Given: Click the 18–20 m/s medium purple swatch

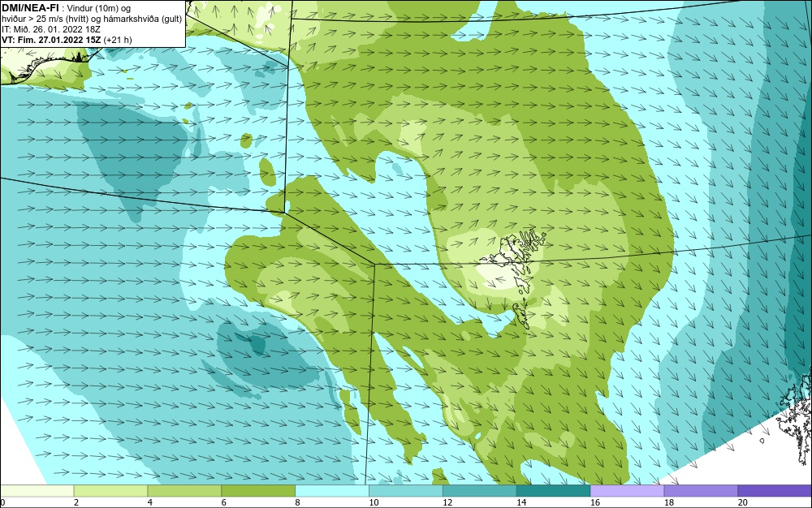Looking at the screenshot, I should [702, 490].
